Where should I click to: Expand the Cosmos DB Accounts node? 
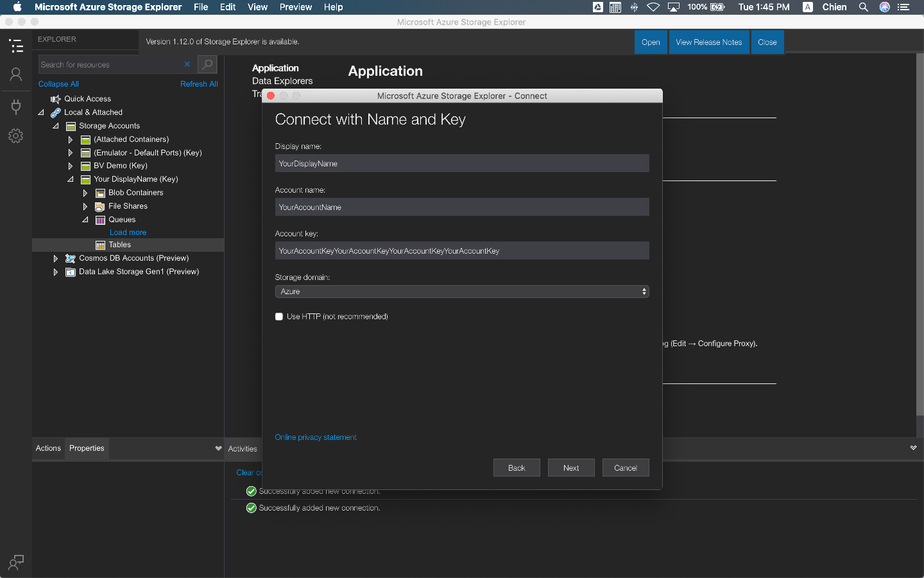(x=56, y=258)
